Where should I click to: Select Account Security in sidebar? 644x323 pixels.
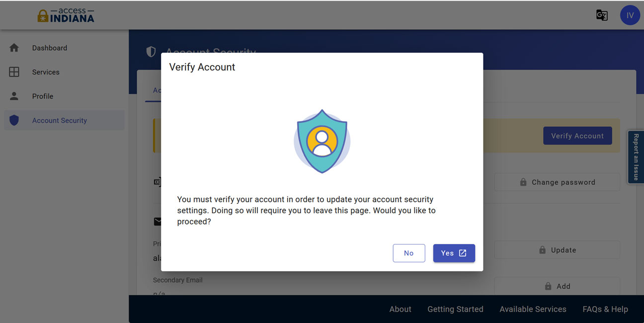click(60, 120)
